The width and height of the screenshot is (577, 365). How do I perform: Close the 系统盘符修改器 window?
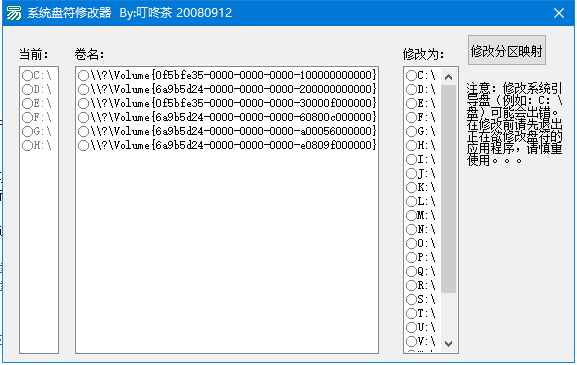(x=559, y=13)
